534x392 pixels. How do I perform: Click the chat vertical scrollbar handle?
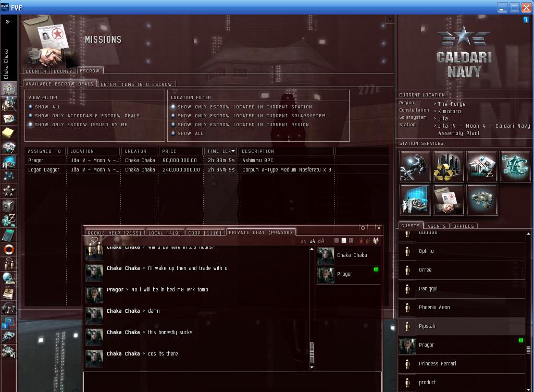point(312,352)
